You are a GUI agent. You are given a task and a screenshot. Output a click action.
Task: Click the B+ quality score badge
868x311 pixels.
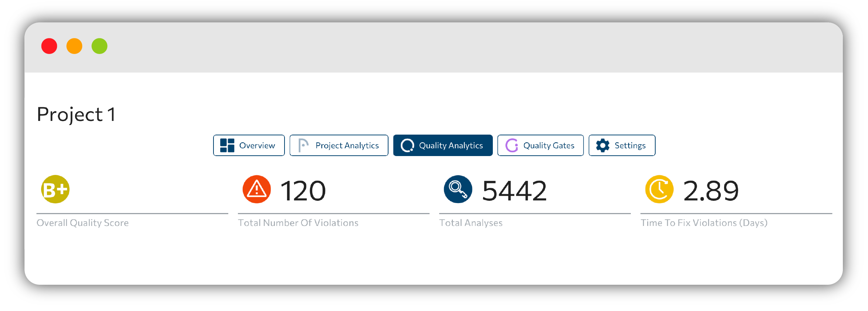pos(55,189)
